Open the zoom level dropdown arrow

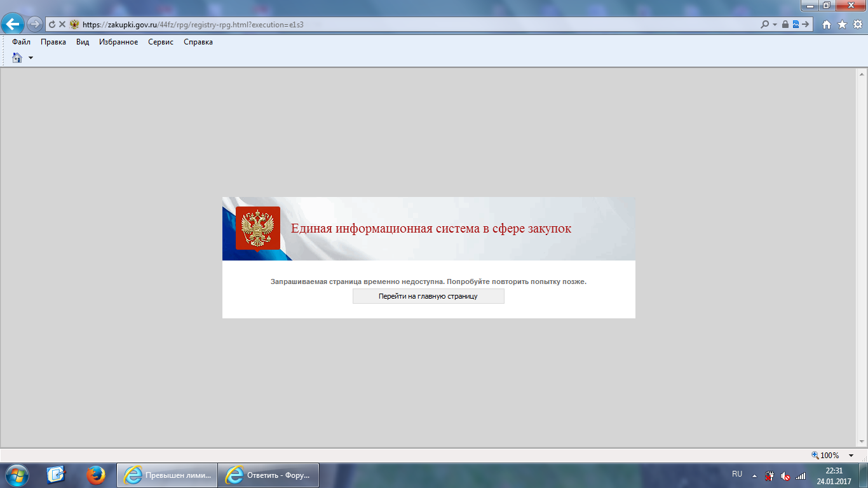coord(851,455)
